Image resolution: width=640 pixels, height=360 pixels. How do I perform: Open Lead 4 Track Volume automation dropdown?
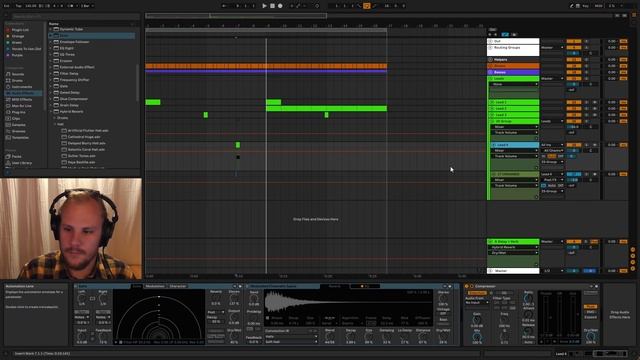pos(514,156)
